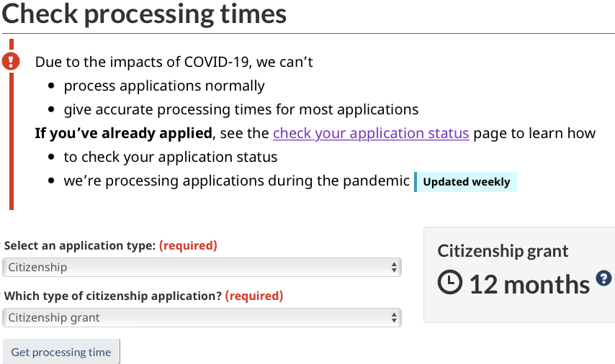Click the to check your application status bullet
Image resolution: width=615 pixels, height=364 pixels.
click(170, 157)
